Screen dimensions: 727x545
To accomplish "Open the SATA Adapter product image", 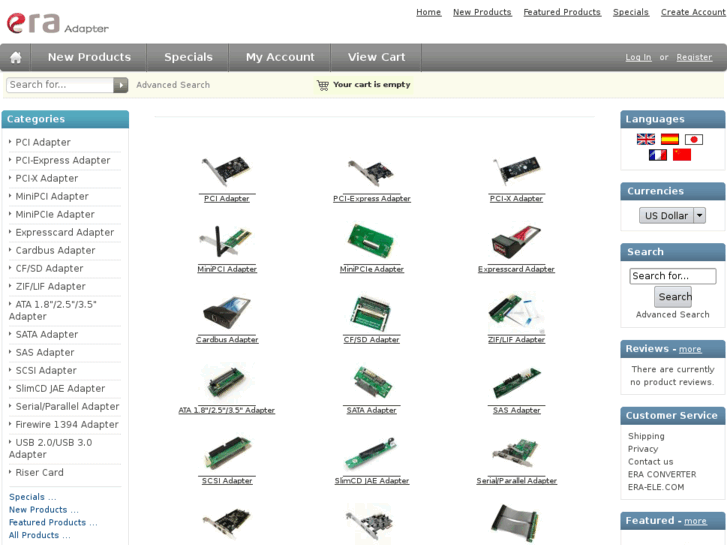I will pos(371,383).
